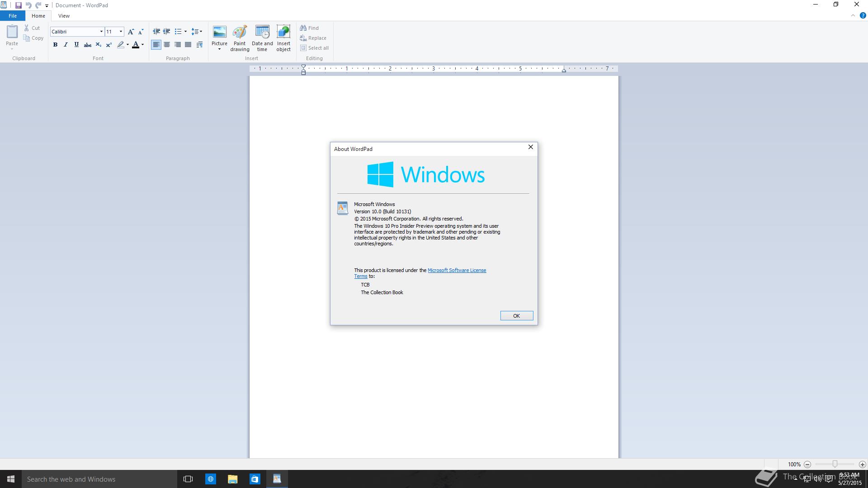Click the Picture insert icon
Viewport: 868px width, 488px height.
pos(219,33)
